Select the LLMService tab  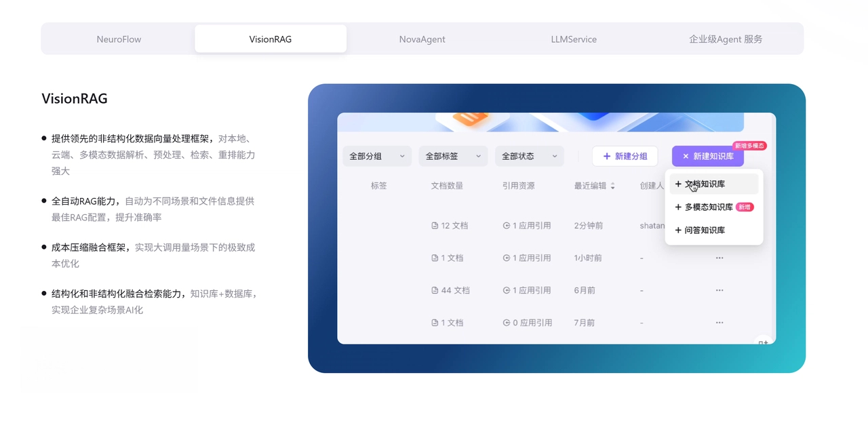coord(574,39)
